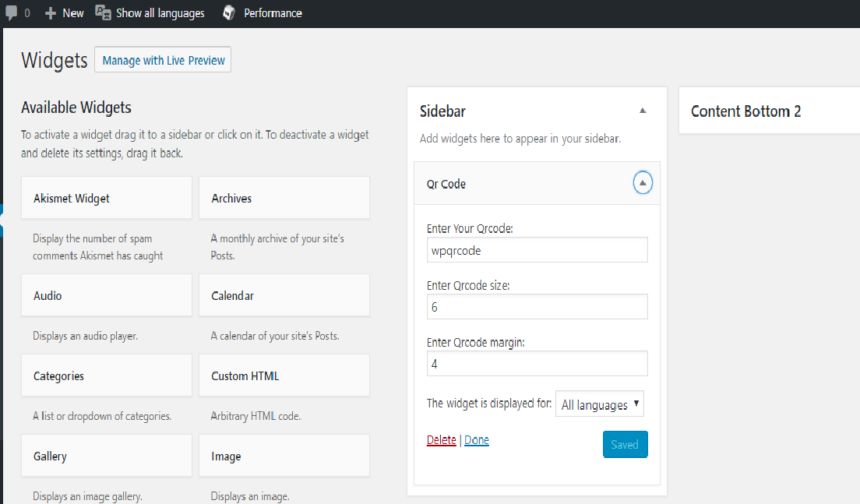Collapse the Sidebar panel arrow
Image resolution: width=860 pixels, height=504 pixels.
(643, 111)
